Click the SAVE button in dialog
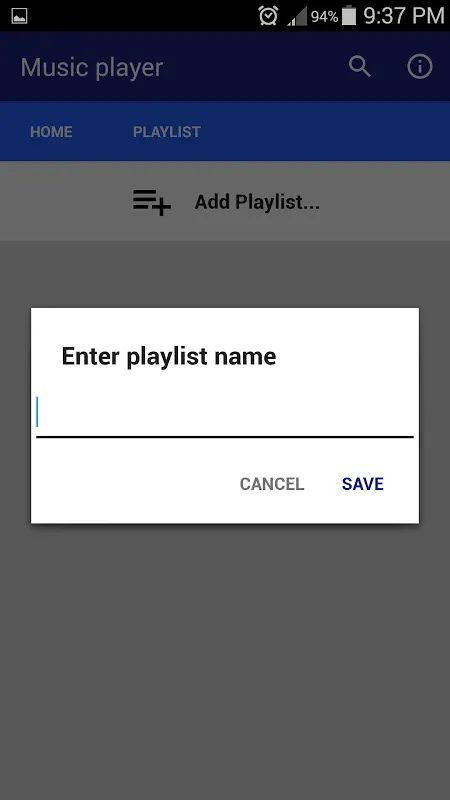The width and height of the screenshot is (450, 800). (x=363, y=484)
